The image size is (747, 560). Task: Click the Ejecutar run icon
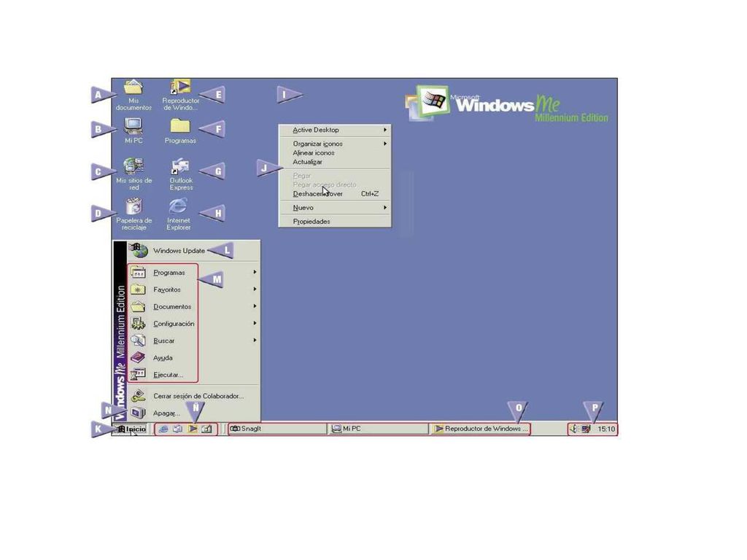138,375
